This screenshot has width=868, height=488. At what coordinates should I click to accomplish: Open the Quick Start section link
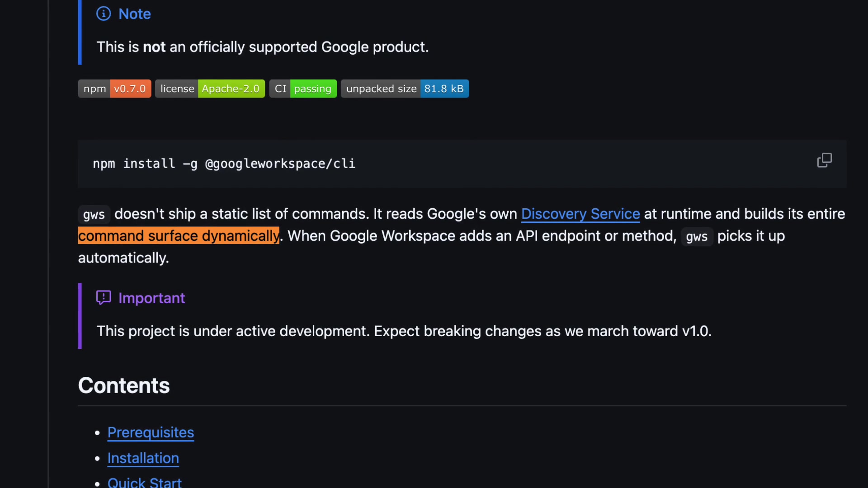point(144,482)
